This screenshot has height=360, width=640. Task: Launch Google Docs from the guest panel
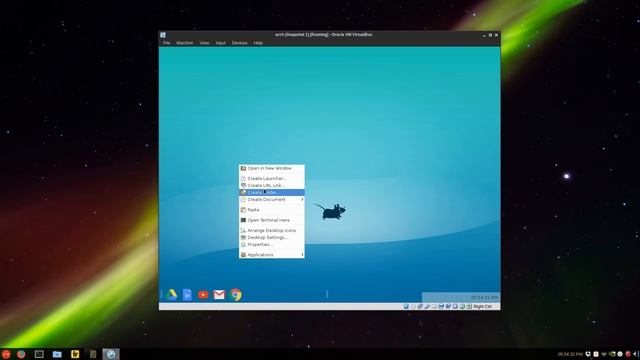click(x=187, y=294)
